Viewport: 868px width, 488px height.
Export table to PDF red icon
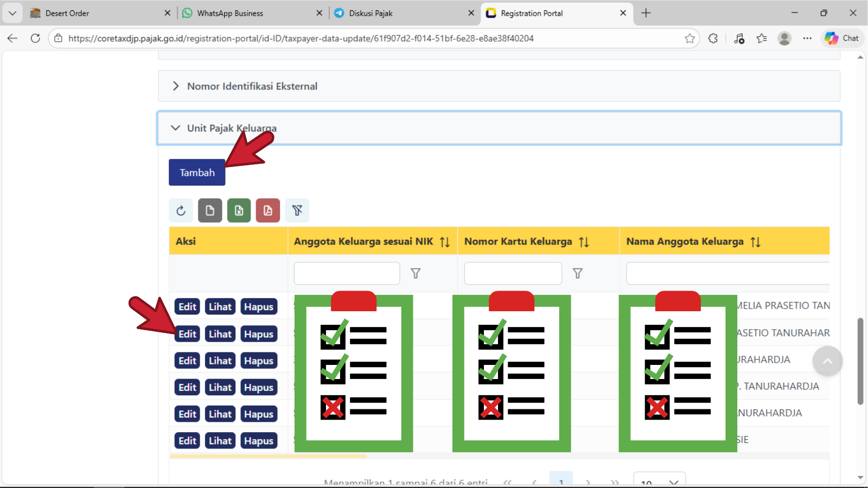(x=268, y=210)
